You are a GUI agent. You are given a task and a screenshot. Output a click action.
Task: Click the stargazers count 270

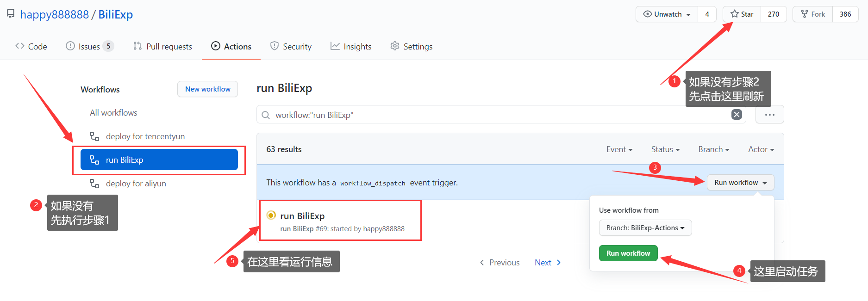coord(774,14)
